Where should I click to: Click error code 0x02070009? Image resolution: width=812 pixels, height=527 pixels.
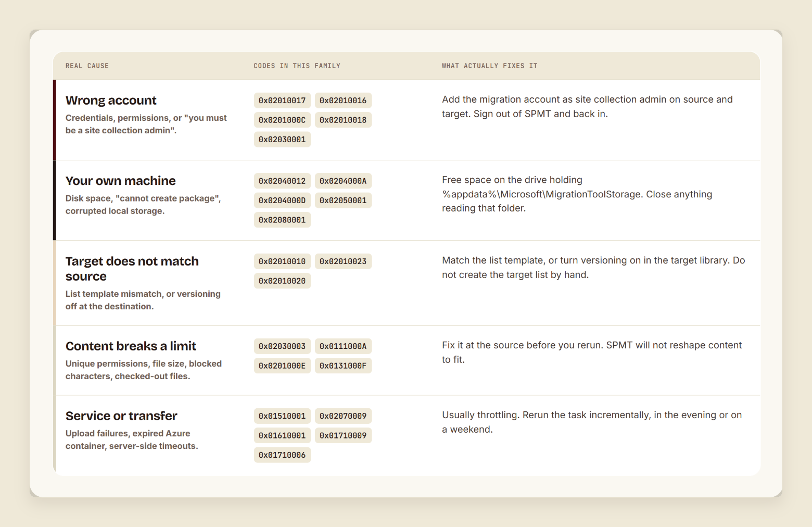[x=343, y=416]
